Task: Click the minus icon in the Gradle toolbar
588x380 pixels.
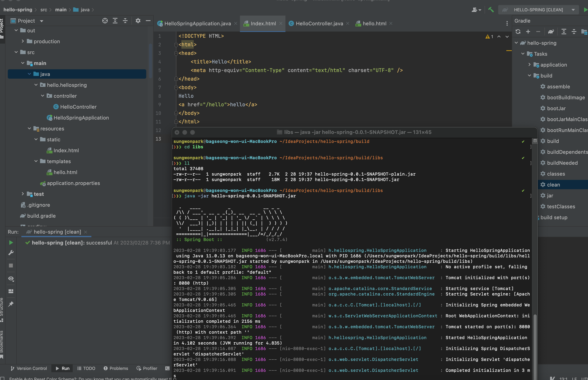Action: point(538,32)
